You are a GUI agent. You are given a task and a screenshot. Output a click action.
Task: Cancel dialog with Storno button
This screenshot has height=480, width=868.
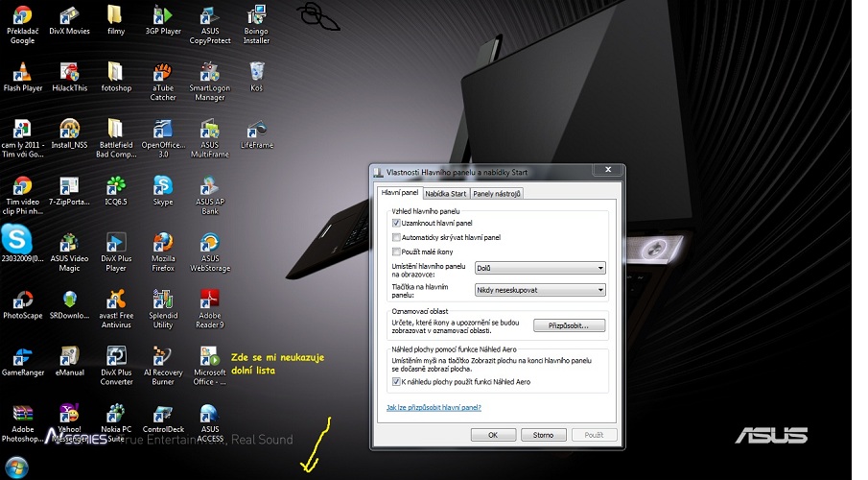tap(543, 435)
